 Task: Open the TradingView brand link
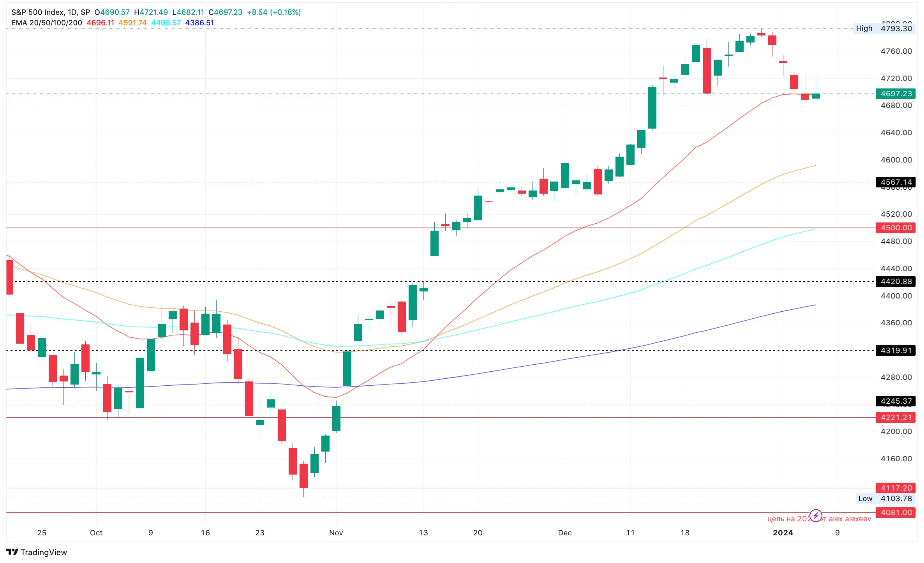coord(37,552)
